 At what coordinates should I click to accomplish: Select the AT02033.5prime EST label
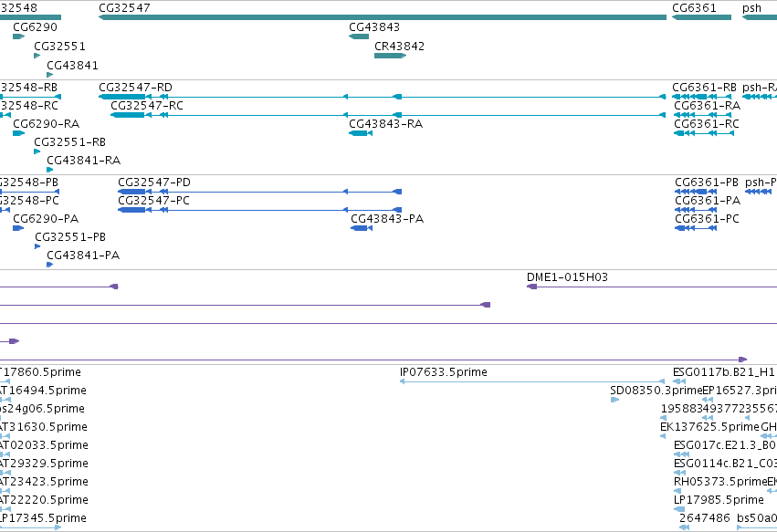[44, 445]
